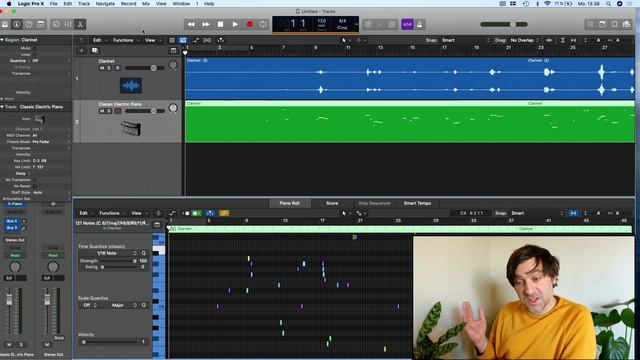Open the List Editors button
This screenshot has height=360, width=640.
(x=590, y=24)
